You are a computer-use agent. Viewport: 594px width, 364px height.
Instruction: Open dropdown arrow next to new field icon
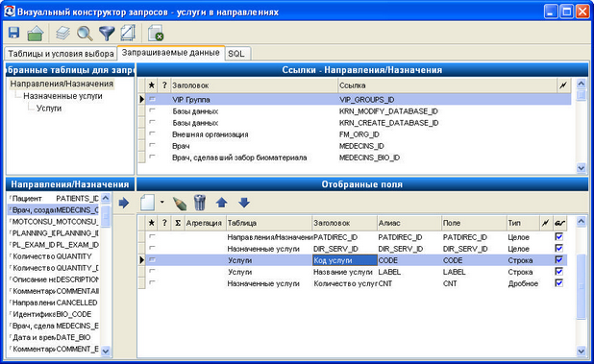tap(161, 203)
